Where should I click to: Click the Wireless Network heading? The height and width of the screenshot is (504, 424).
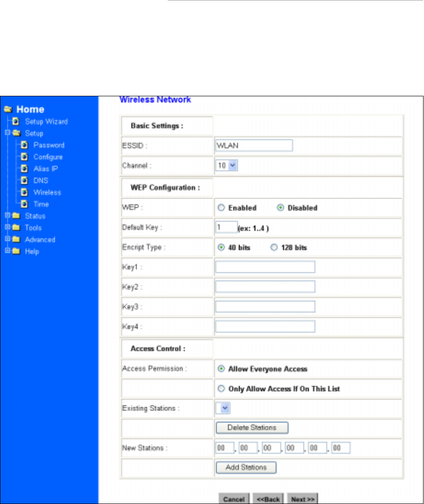[x=155, y=100]
